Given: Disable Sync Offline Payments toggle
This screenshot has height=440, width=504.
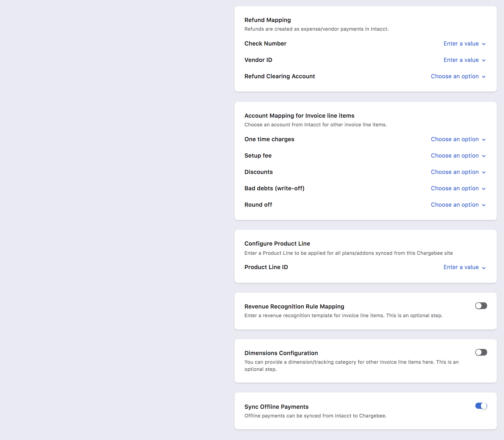Looking at the screenshot, I should (x=481, y=406).
